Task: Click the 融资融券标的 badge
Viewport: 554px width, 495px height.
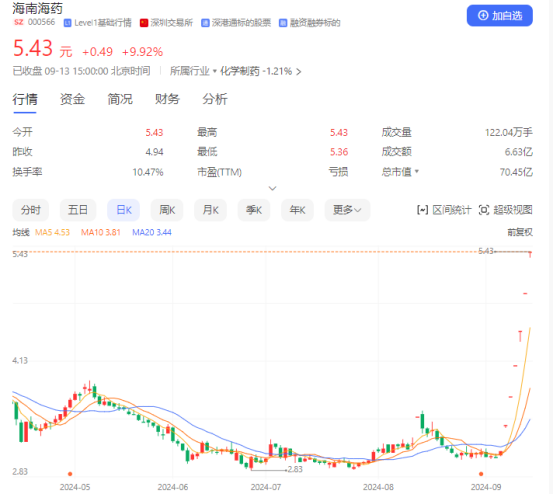Action: pyautogui.click(x=310, y=23)
